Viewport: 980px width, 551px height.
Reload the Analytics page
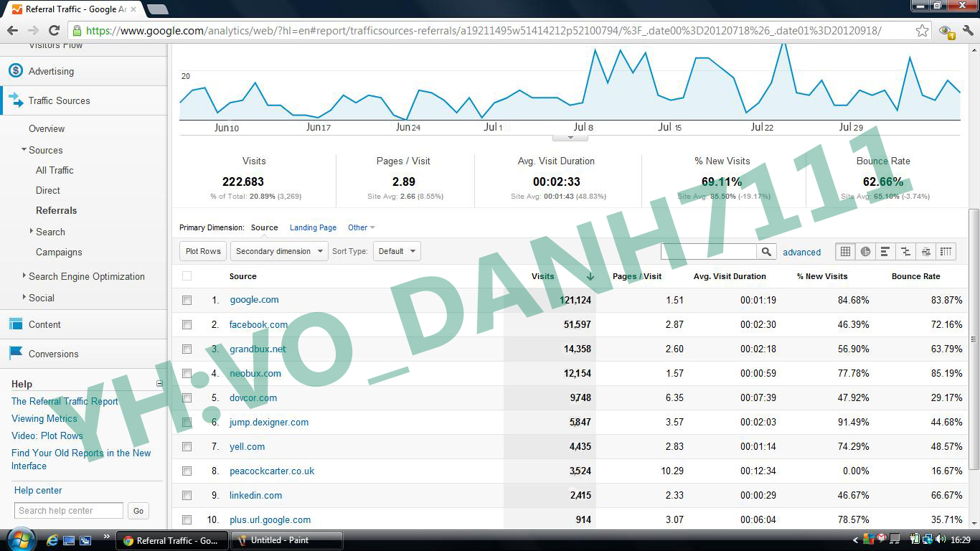pyautogui.click(x=54, y=30)
